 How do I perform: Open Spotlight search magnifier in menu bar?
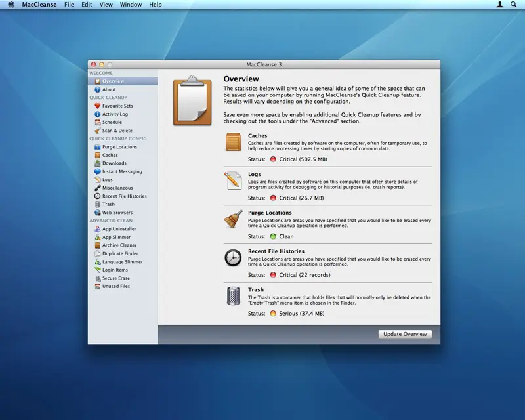coord(513,5)
